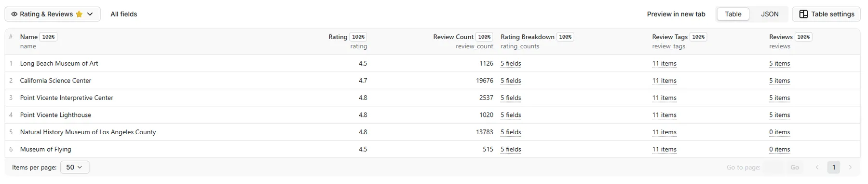This screenshot has width=868, height=184.
Task: Click the Reviews column header
Action: click(x=781, y=37)
